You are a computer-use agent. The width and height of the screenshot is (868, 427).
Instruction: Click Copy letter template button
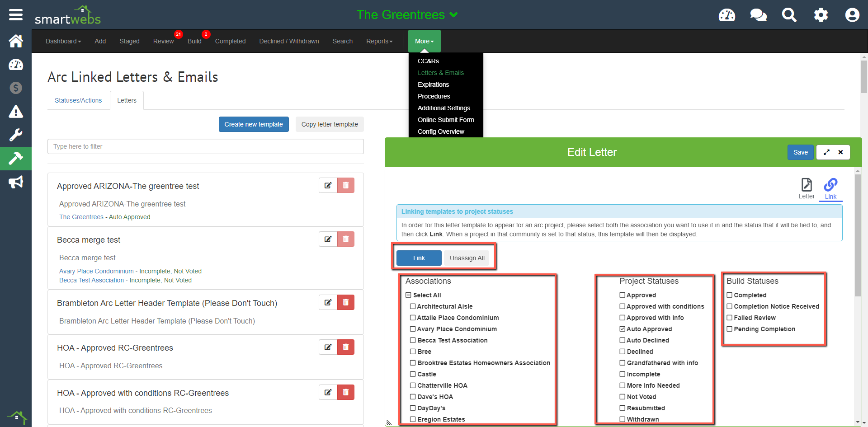tap(330, 124)
